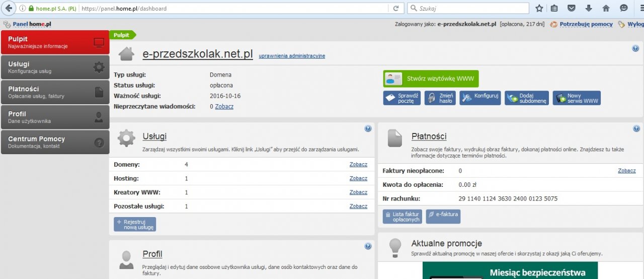
Task: Open bookmarks list icon in toolbar
Action: pos(554,9)
